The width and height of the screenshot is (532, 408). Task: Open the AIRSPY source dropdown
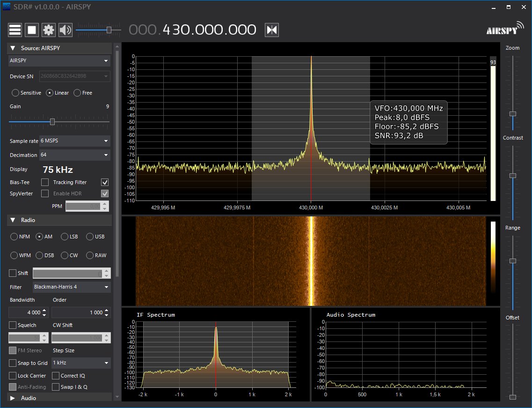pos(59,61)
